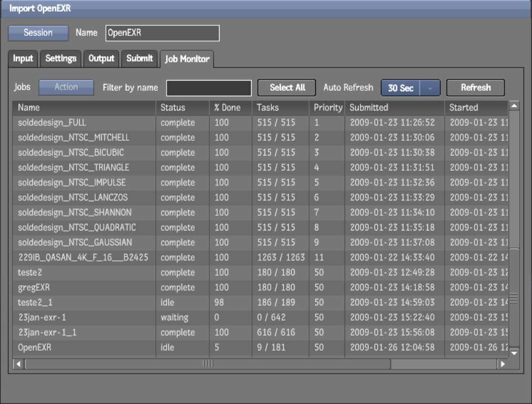Click the horizontal scrollbar right arrow
The height and width of the screenshot is (404, 532).
click(x=502, y=364)
